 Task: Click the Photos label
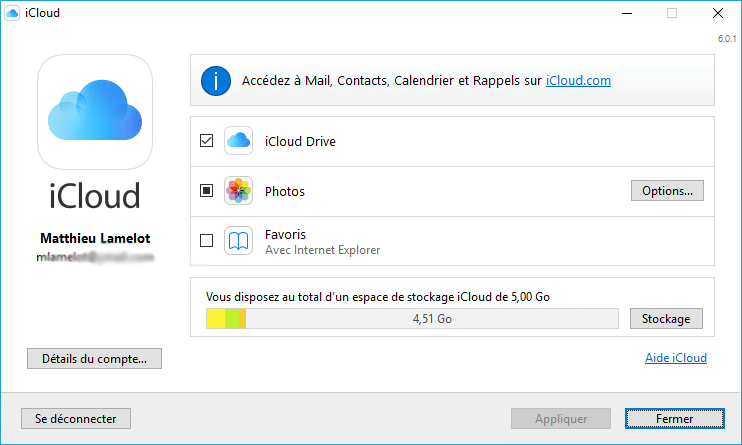point(284,191)
